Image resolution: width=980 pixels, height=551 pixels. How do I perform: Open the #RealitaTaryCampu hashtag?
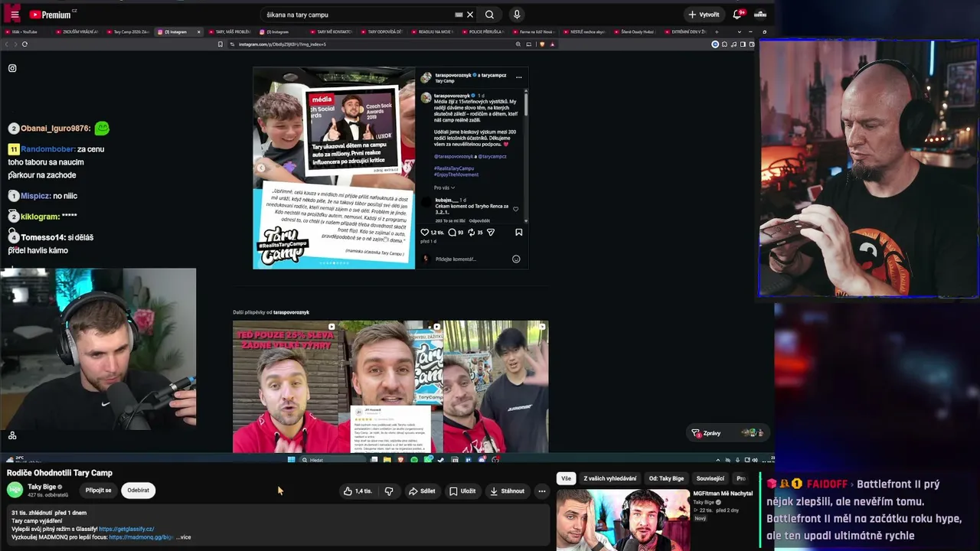[454, 168]
